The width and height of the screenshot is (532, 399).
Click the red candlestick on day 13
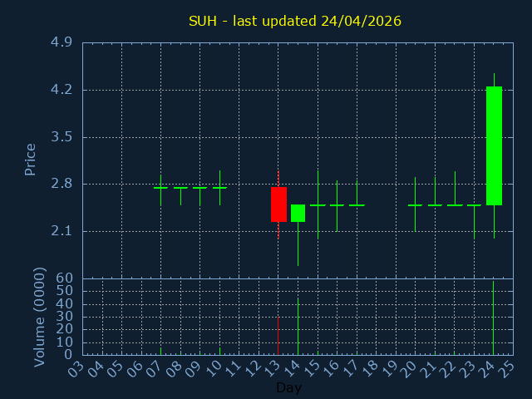tap(278, 204)
